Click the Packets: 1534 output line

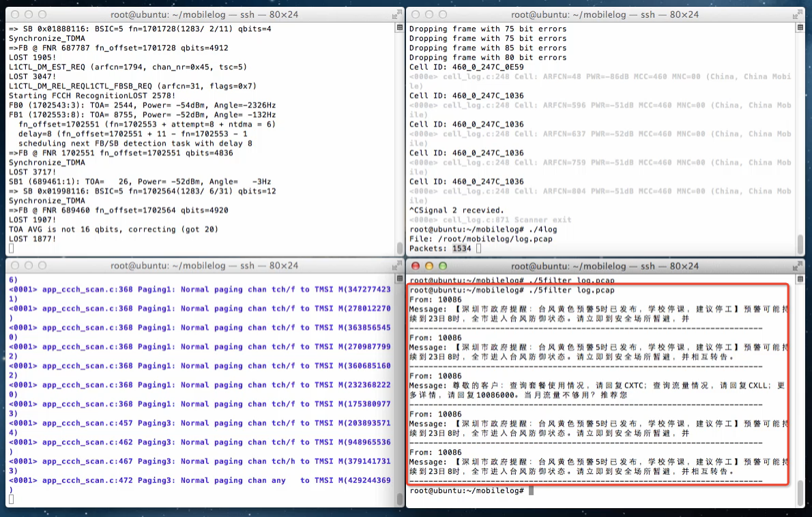(x=440, y=248)
